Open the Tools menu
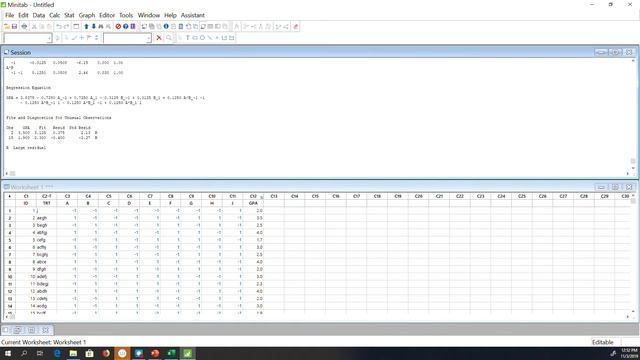This screenshot has height=360, width=640. click(126, 15)
